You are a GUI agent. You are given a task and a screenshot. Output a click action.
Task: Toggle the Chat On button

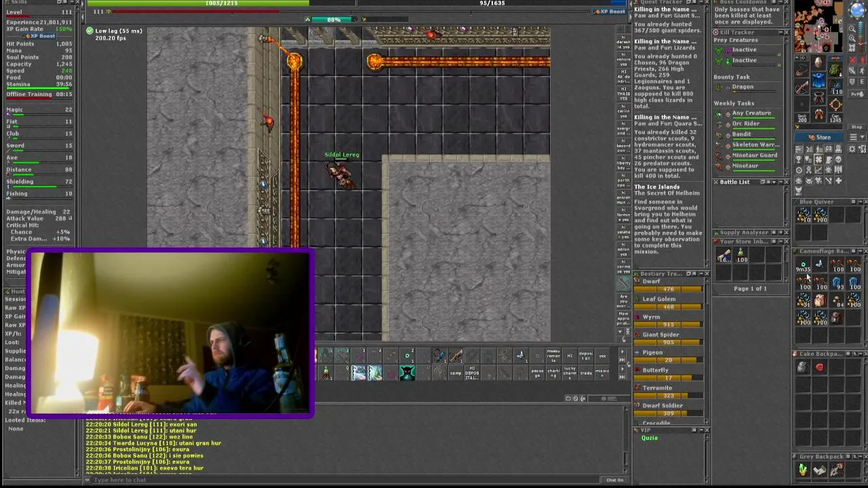[615, 480]
